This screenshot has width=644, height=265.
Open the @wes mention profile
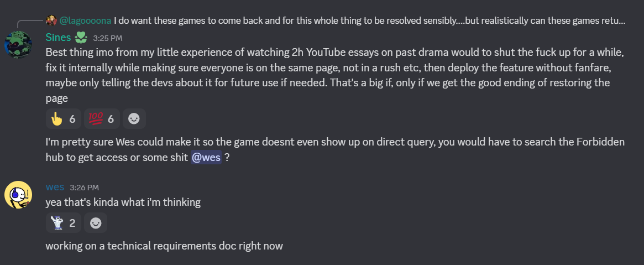point(206,158)
